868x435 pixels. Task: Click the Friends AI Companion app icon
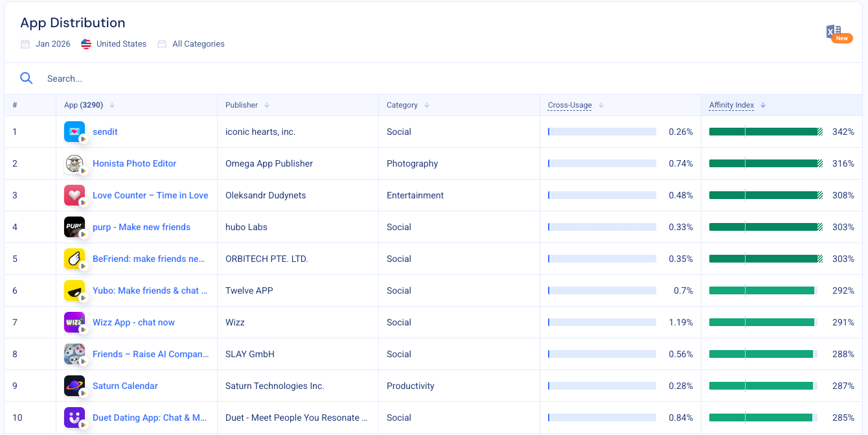click(74, 354)
